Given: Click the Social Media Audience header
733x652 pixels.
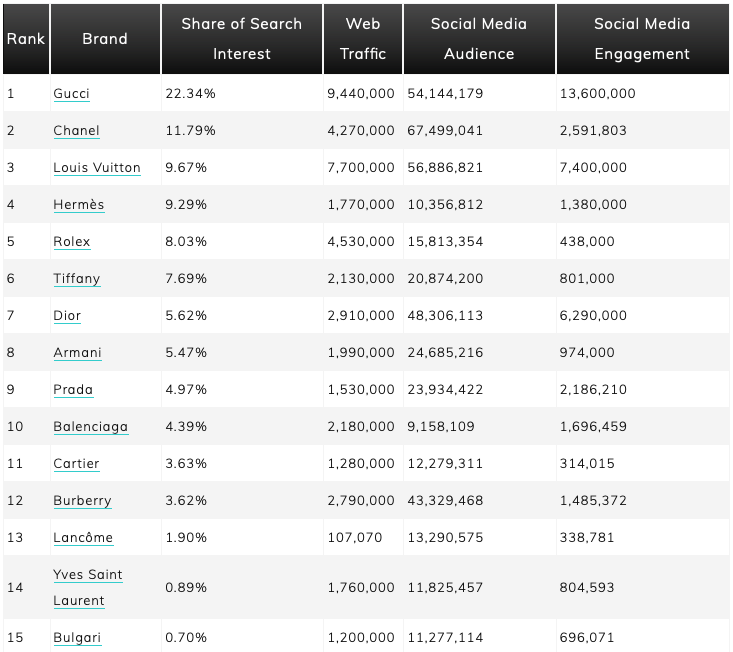Looking at the screenshot, I should [479, 39].
